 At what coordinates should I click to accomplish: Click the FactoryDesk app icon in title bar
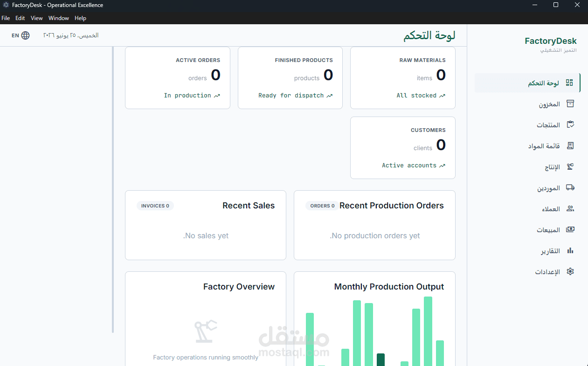click(x=6, y=5)
